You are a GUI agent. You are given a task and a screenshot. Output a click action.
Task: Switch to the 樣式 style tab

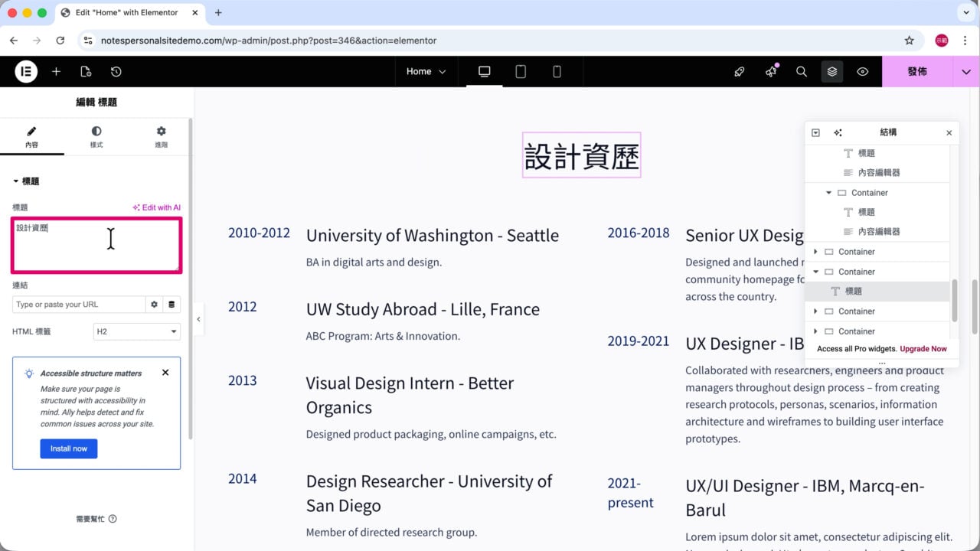pyautogui.click(x=96, y=137)
